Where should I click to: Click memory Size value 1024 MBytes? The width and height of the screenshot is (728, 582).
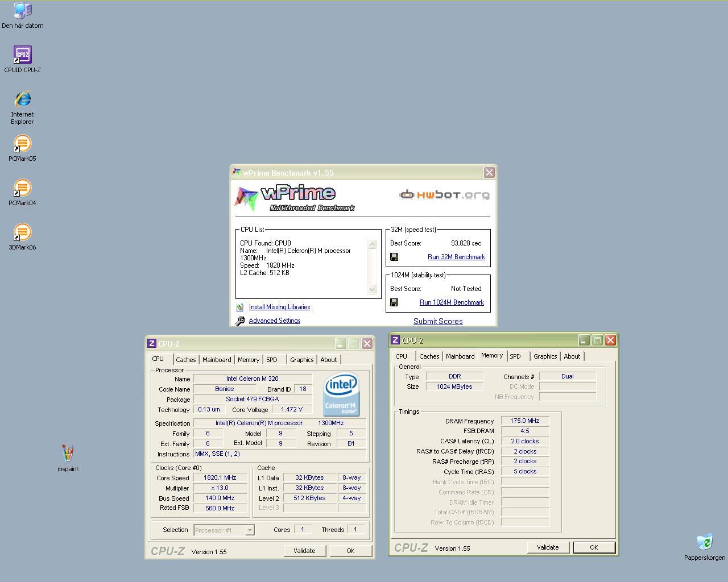point(454,386)
